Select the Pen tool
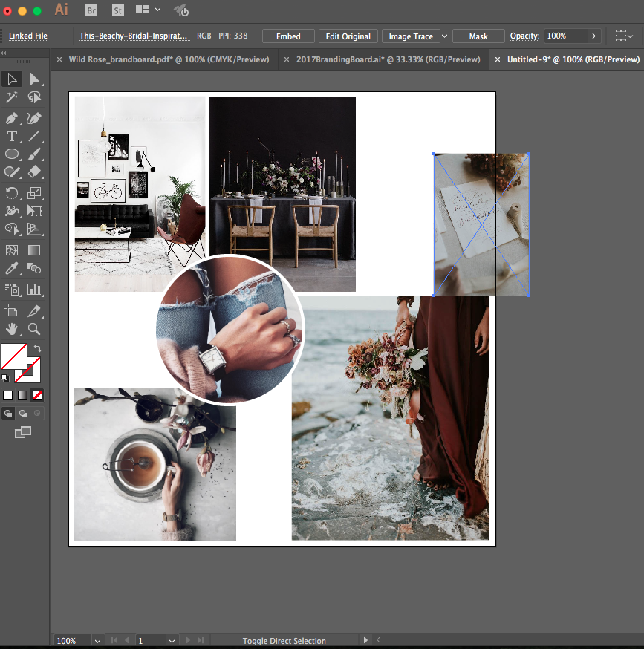The image size is (644, 649). click(x=12, y=118)
